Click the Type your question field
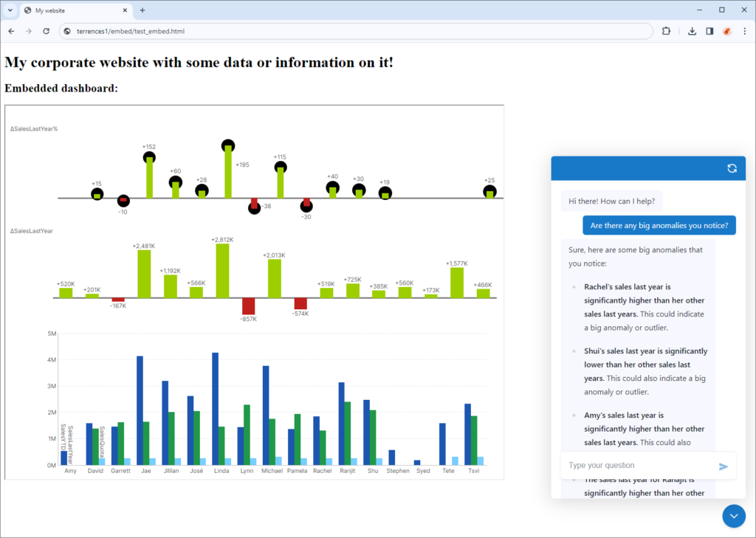Image resolution: width=756 pixels, height=538 pixels. (639, 465)
